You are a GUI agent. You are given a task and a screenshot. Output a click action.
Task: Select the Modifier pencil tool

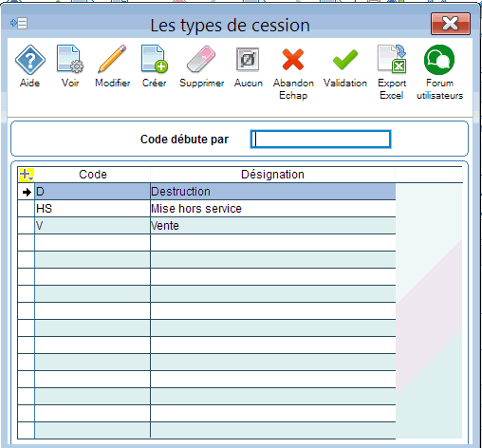pyautogui.click(x=112, y=59)
